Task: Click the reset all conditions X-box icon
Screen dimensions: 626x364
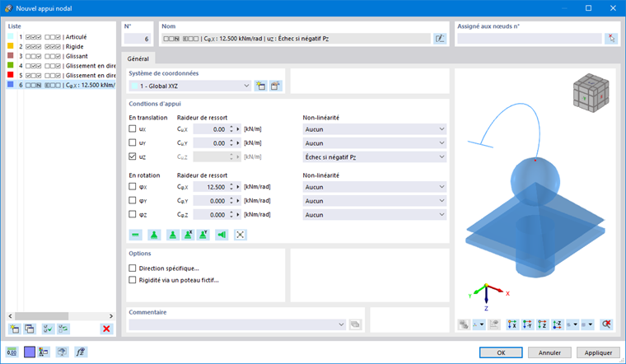Action: 240,235
